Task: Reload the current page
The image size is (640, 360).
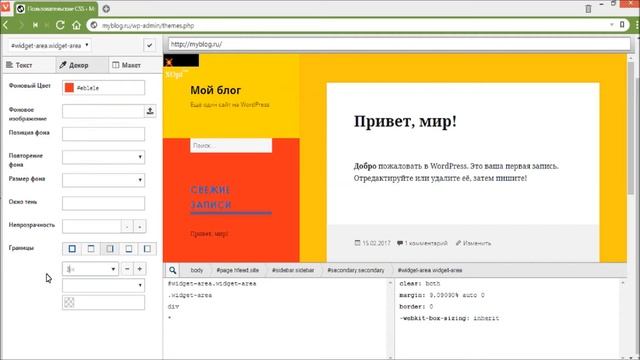Action: (60, 25)
